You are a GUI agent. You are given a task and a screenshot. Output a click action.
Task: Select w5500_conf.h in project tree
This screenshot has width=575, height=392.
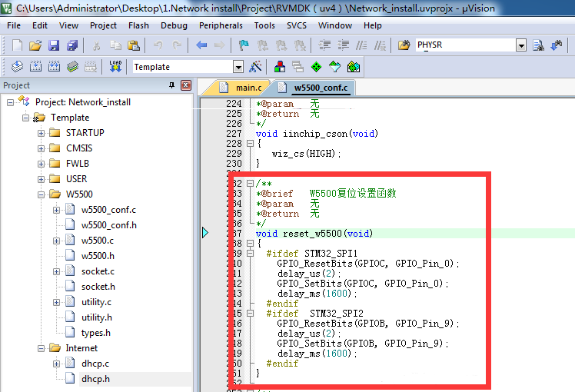tap(109, 225)
